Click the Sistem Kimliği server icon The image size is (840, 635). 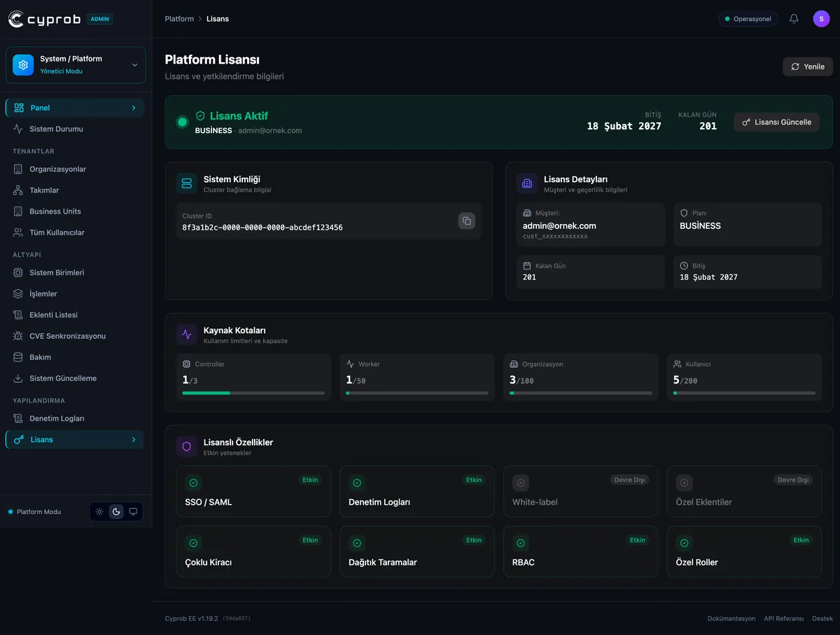click(x=186, y=183)
